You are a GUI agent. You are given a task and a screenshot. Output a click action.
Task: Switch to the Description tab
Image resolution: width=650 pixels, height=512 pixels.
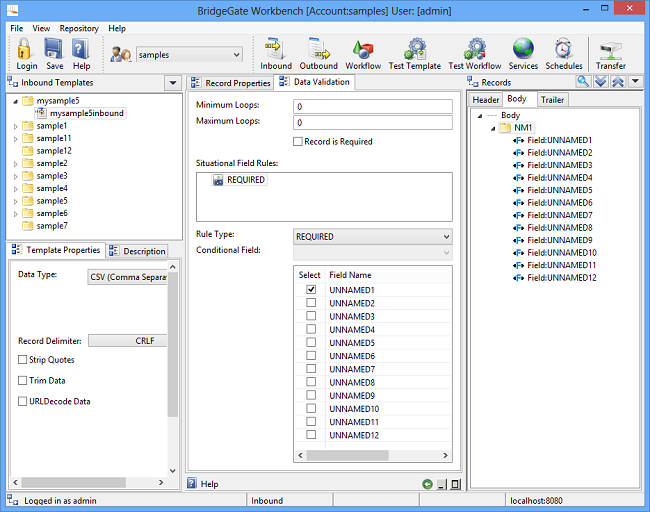click(137, 251)
